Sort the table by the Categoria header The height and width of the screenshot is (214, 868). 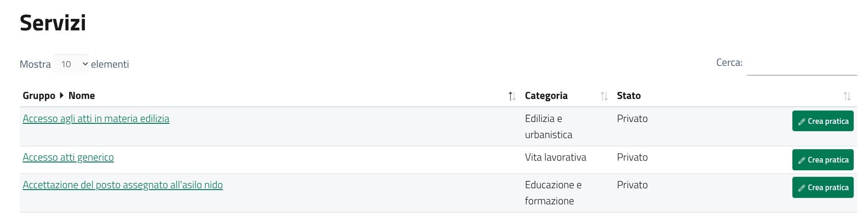[546, 96]
